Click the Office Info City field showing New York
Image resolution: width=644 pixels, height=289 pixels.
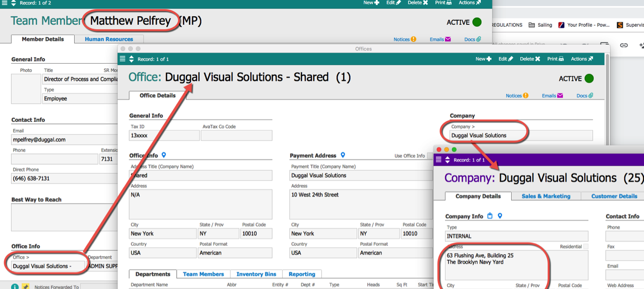point(163,233)
